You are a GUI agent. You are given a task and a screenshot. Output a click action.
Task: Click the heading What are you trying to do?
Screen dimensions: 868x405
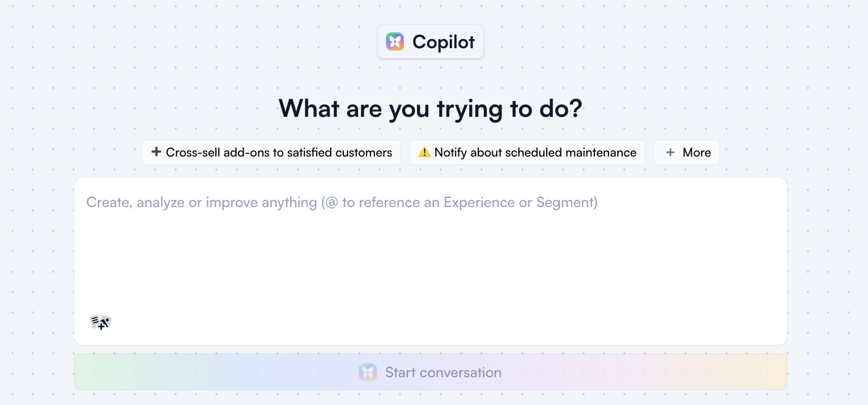[431, 109]
